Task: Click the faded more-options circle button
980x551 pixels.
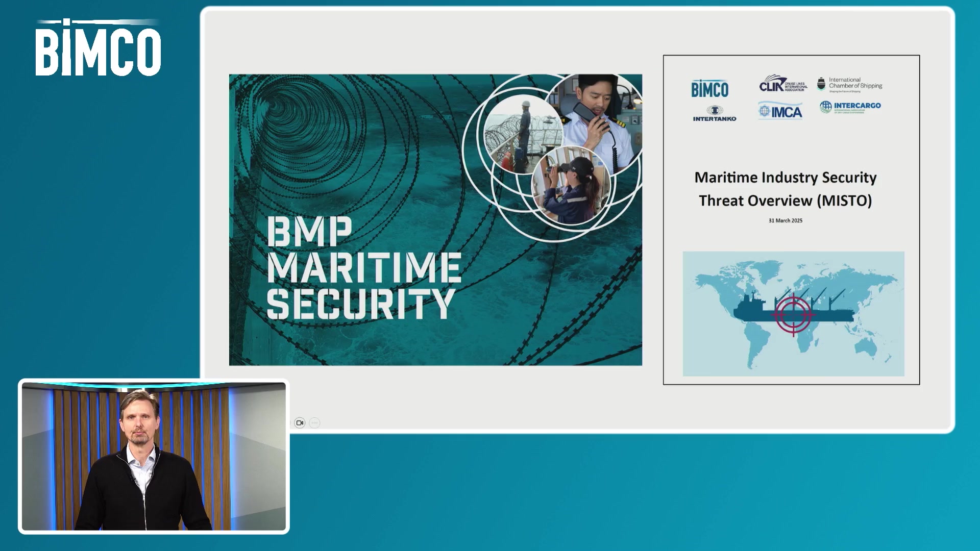Action: click(x=314, y=422)
